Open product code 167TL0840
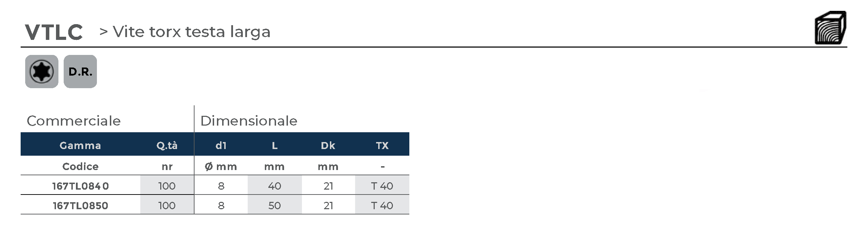 pos(80,186)
